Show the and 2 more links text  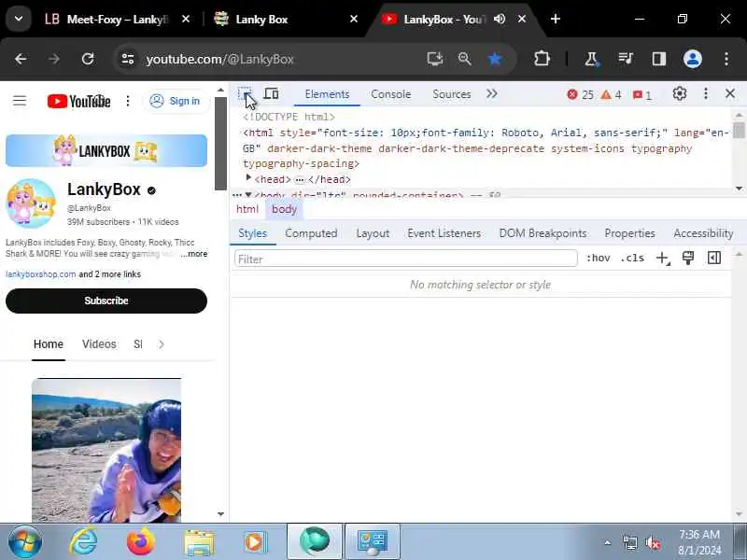click(x=109, y=274)
